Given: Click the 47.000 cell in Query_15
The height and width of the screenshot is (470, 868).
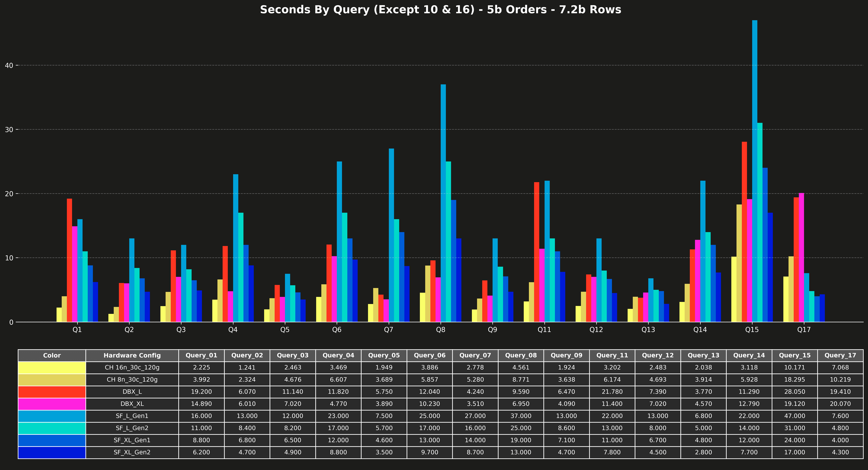Looking at the screenshot, I should click(x=794, y=416).
